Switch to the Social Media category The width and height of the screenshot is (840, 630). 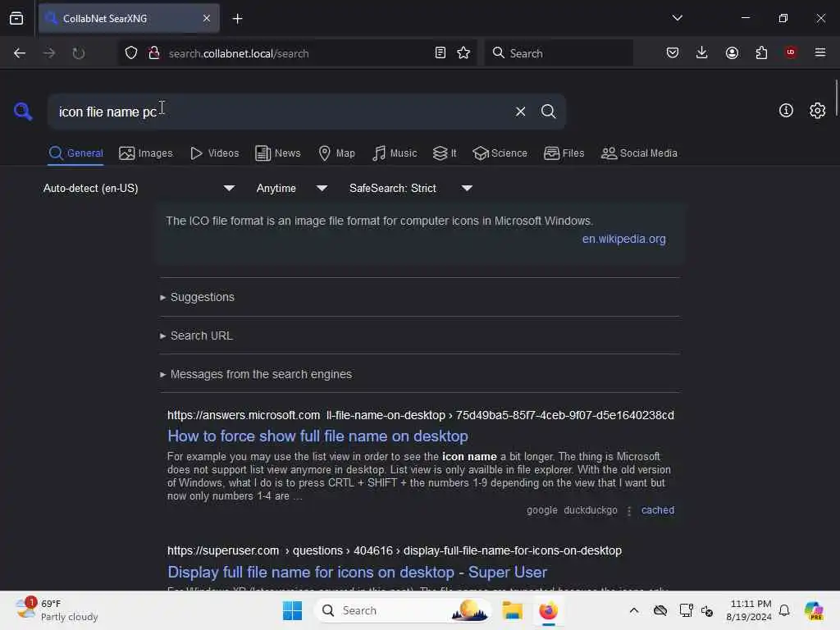click(639, 153)
